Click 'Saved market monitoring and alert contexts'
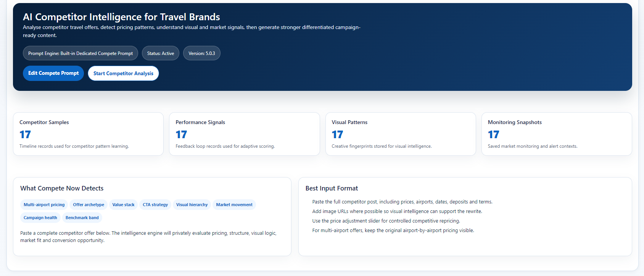The image size is (644, 276). [x=533, y=146]
